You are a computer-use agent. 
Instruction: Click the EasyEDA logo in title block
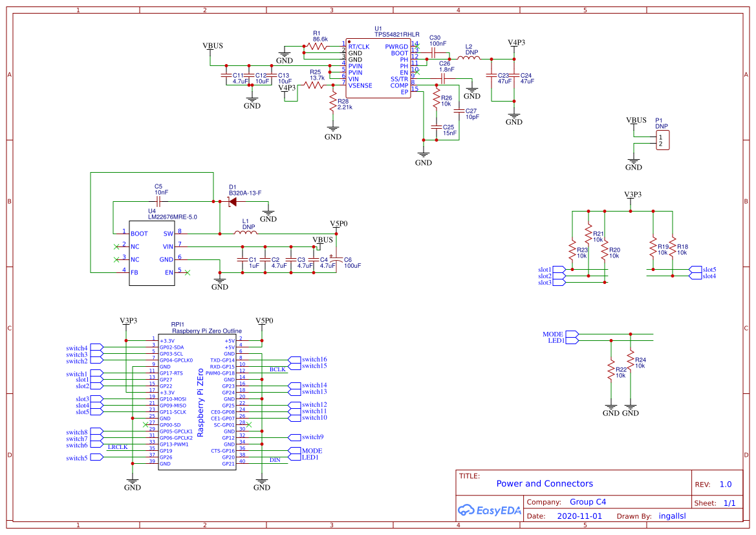[x=490, y=510]
